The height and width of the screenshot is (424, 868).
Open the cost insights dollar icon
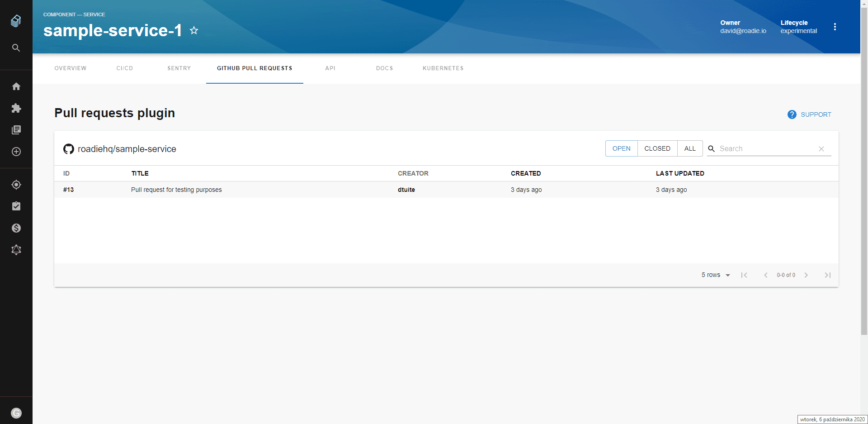click(x=16, y=228)
